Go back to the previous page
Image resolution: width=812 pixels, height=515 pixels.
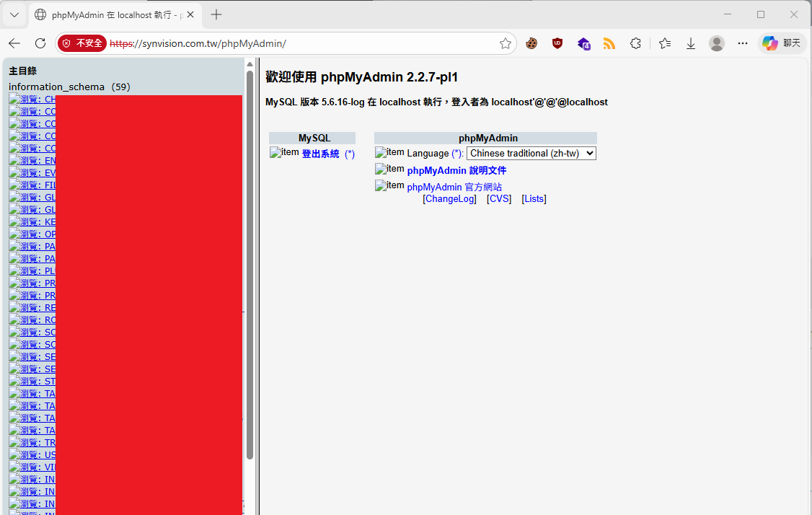[14, 43]
